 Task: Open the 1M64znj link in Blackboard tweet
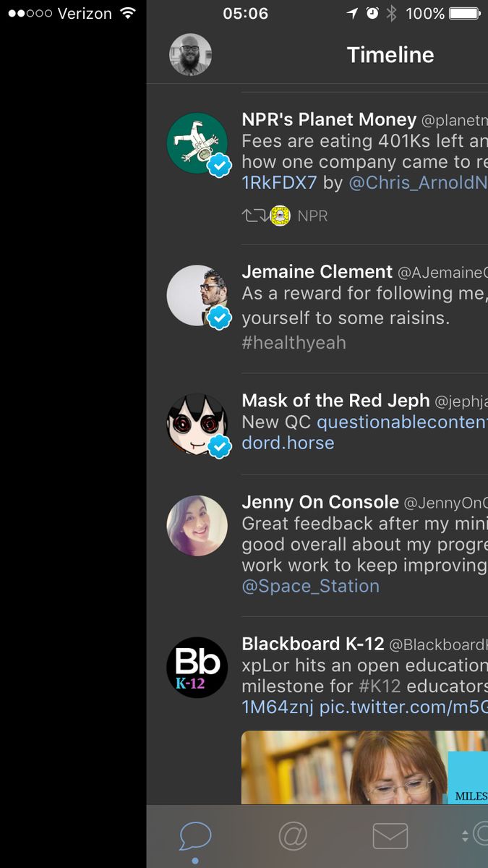278,707
